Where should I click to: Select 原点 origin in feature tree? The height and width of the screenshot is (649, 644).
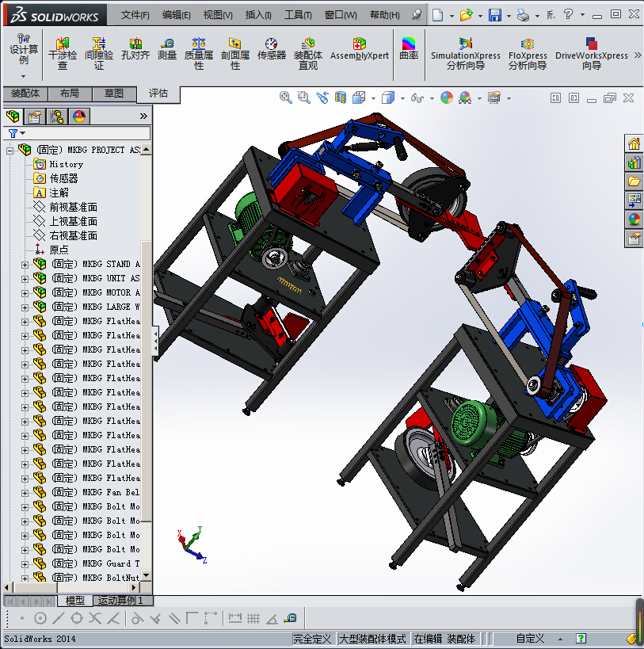(51, 250)
